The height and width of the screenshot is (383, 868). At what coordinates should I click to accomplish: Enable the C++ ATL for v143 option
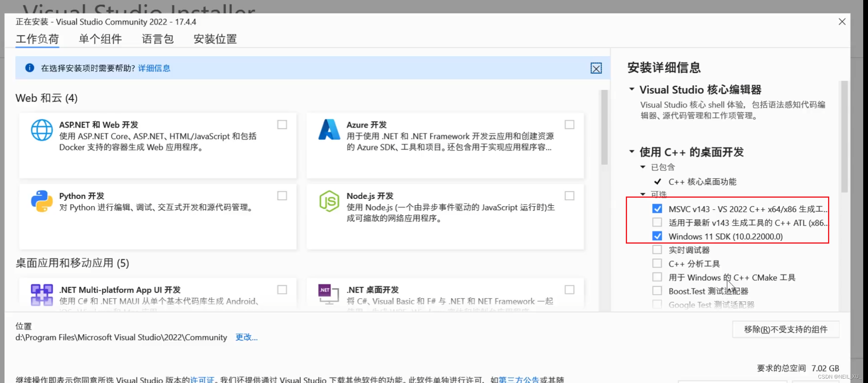pyautogui.click(x=657, y=222)
